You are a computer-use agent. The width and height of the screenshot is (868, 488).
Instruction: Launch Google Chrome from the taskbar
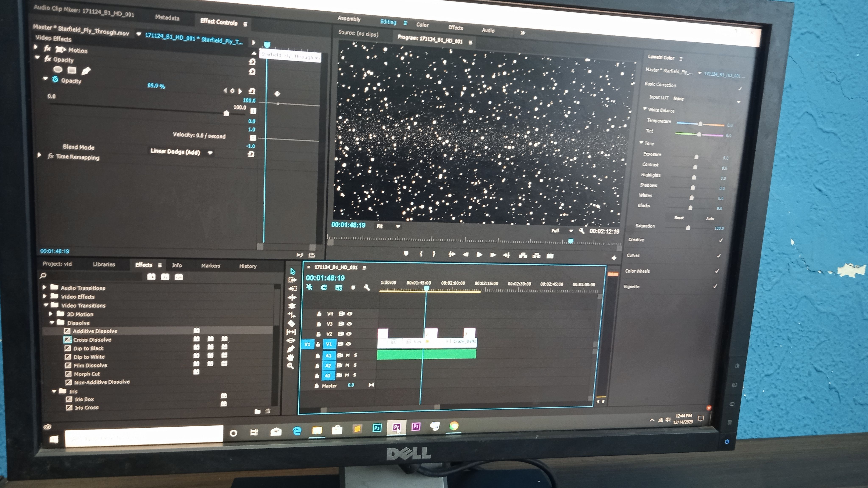point(454,426)
